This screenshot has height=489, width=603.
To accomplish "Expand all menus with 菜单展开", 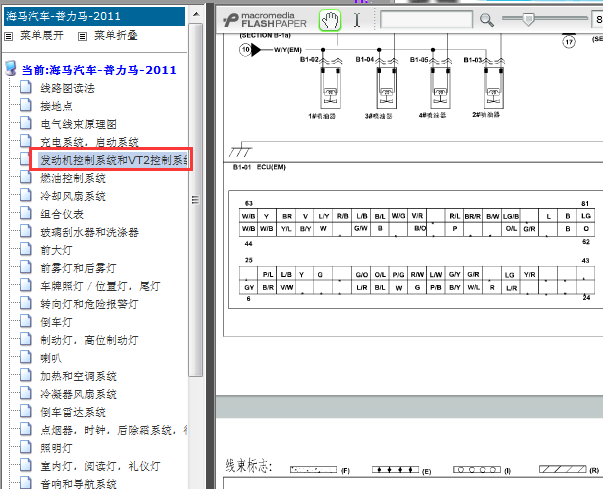I will click(x=42, y=35).
